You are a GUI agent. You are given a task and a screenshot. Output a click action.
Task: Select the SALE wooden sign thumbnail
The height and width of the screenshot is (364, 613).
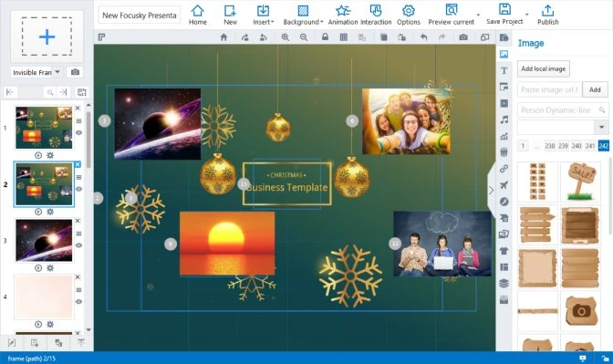580,182
